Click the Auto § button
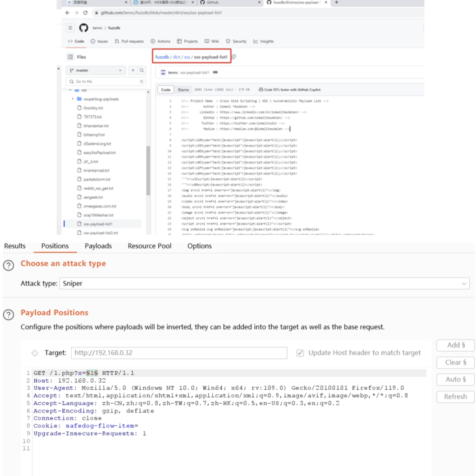 pos(456,379)
